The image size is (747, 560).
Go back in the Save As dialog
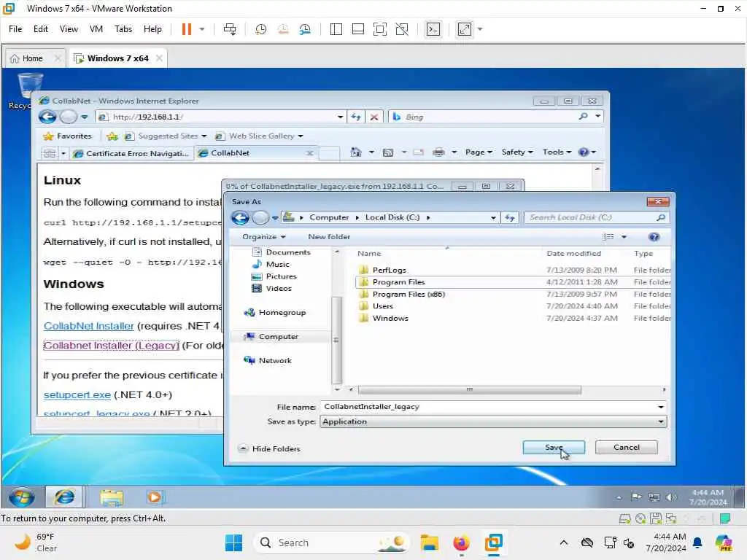click(241, 217)
